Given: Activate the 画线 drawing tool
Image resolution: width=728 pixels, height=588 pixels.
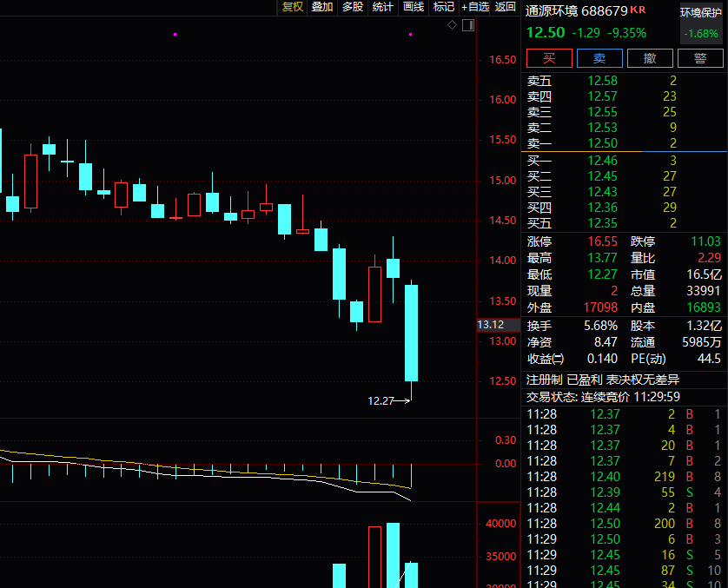Looking at the screenshot, I should click(414, 7).
